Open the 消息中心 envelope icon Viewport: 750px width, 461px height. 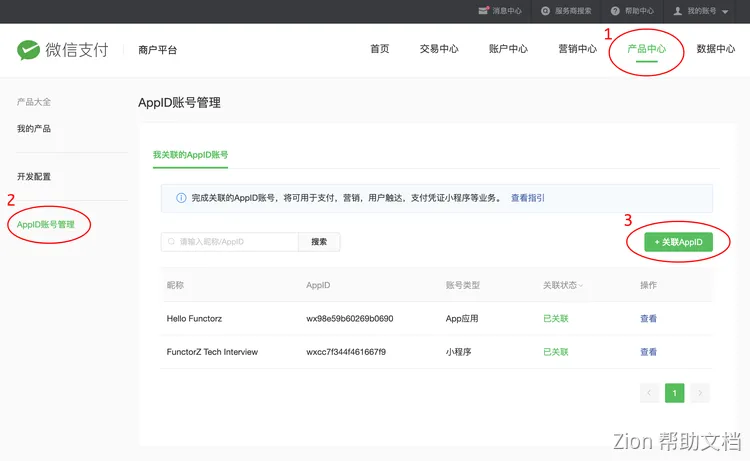[x=484, y=11]
